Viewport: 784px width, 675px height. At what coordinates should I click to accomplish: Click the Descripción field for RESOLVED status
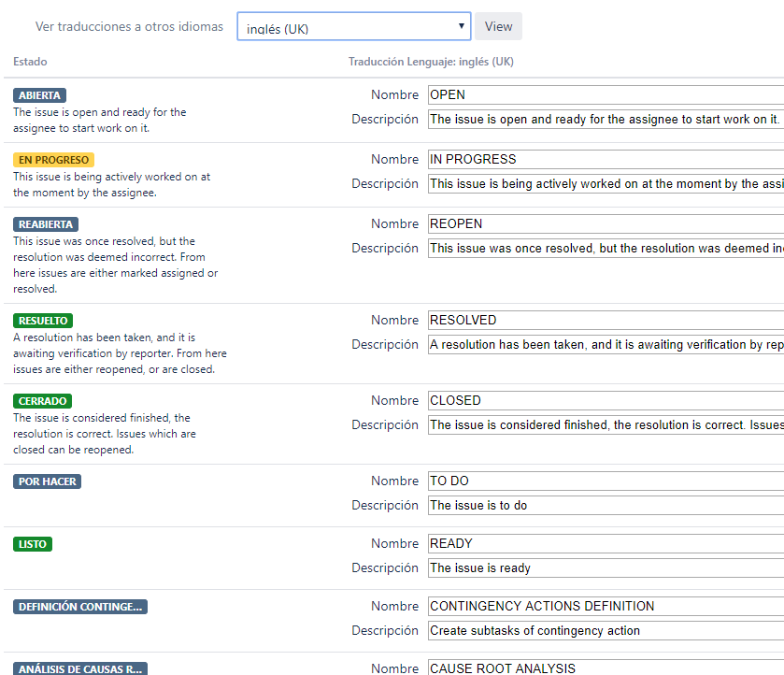click(606, 345)
